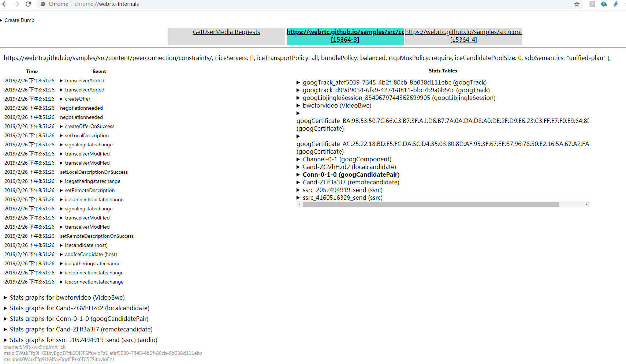Image resolution: width=626 pixels, height=364 pixels.
Task: Click the Event column header
Action: click(100, 71)
